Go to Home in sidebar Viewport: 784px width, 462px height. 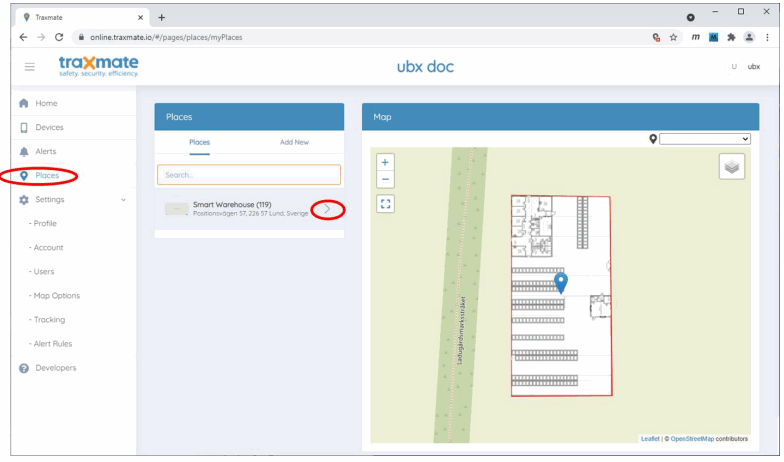(x=46, y=104)
